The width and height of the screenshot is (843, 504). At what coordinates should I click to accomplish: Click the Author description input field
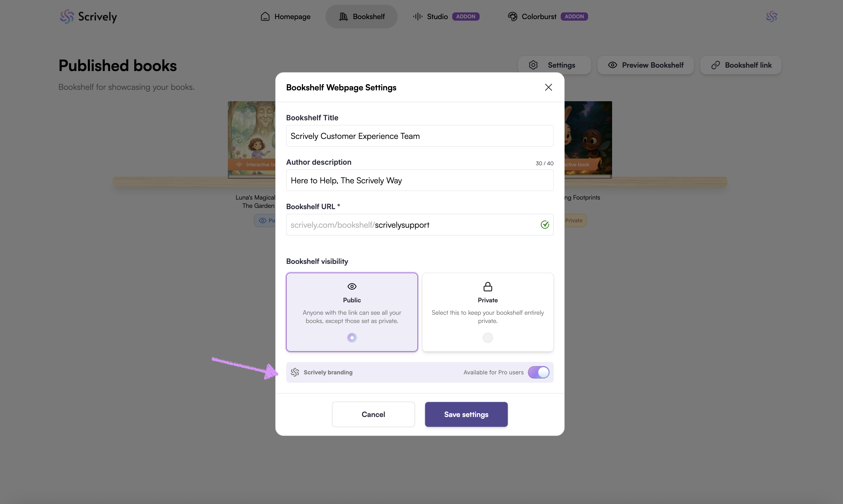420,180
